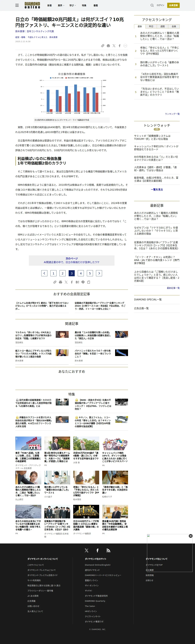Share the article via LINE icon
Image resolution: width=195 pixels, height=644 pixels.
(x=83, y=282)
